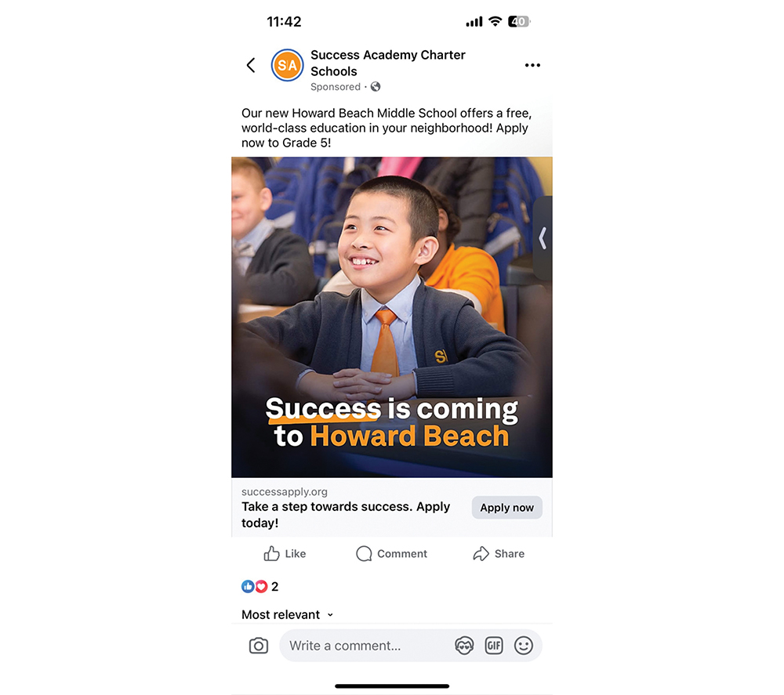Share the sponsored post
This screenshot has width=784, height=695.
pyautogui.click(x=499, y=554)
